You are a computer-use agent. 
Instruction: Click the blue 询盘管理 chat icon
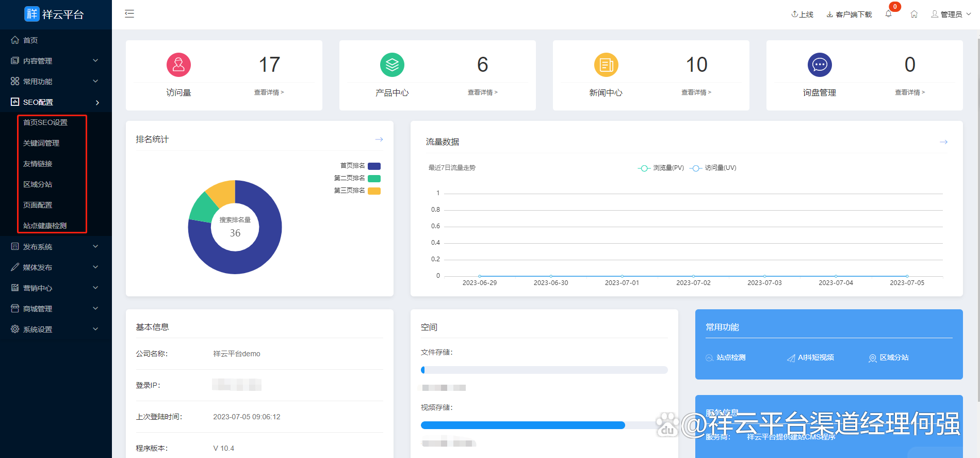820,65
